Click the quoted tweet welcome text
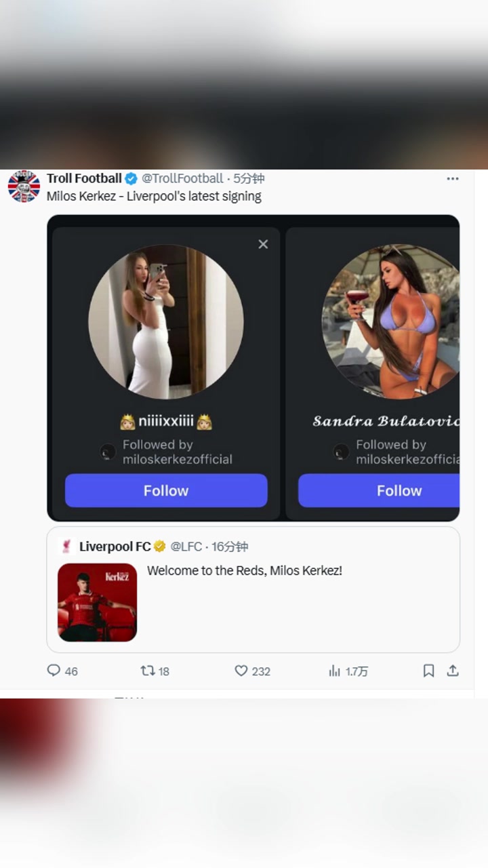This screenshot has height=868, width=488. (x=244, y=571)
